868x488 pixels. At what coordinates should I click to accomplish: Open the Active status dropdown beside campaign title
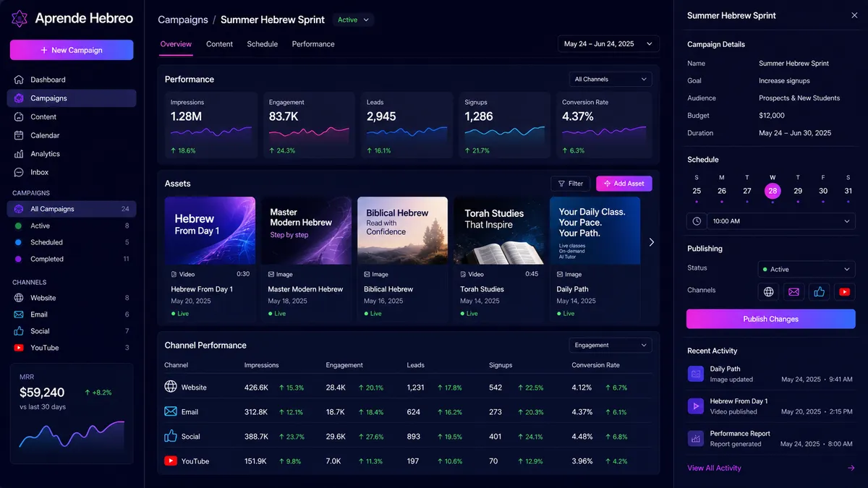[x=353, y=20]
